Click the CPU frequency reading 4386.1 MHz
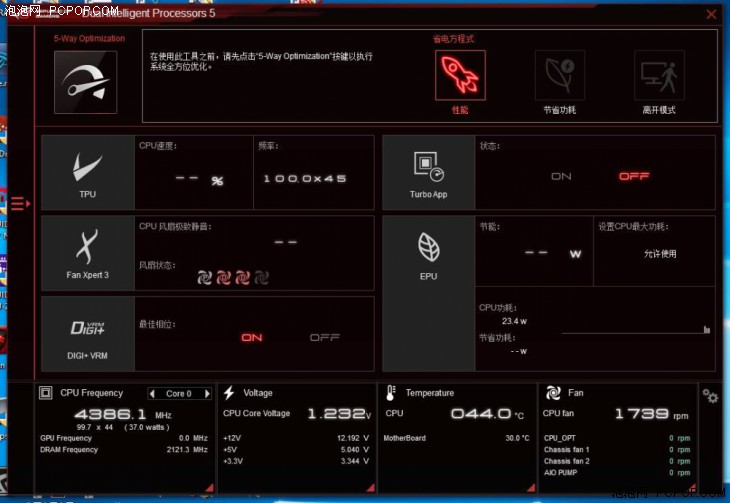Screen dimensions: 730x503 tap(123, 414)
